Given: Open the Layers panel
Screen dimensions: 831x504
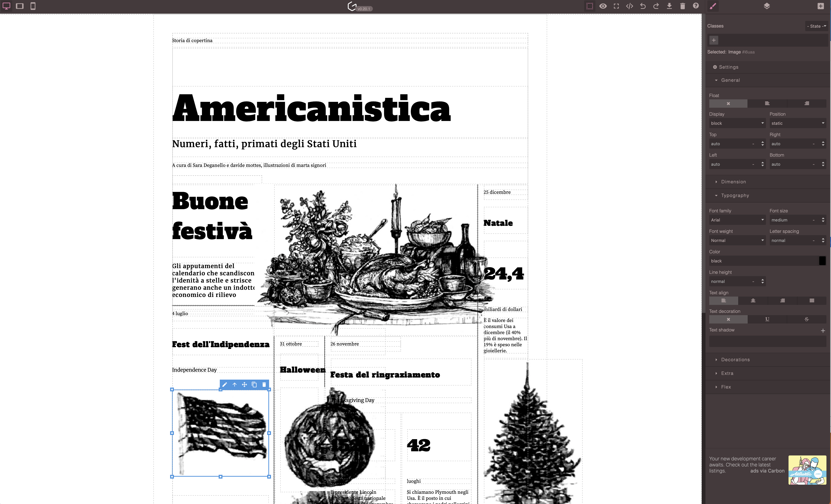Looking at the screenshot, I should click(767, 6).
